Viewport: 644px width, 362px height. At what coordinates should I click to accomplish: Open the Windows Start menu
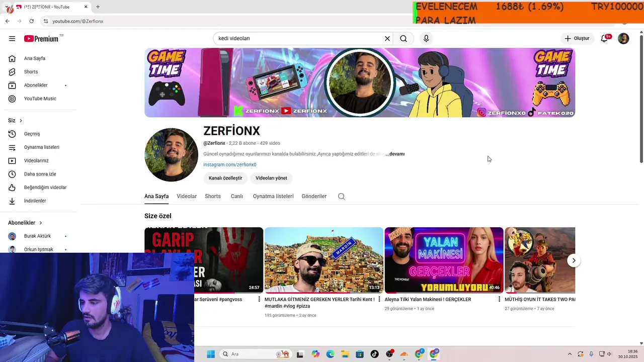pos(211,354)
